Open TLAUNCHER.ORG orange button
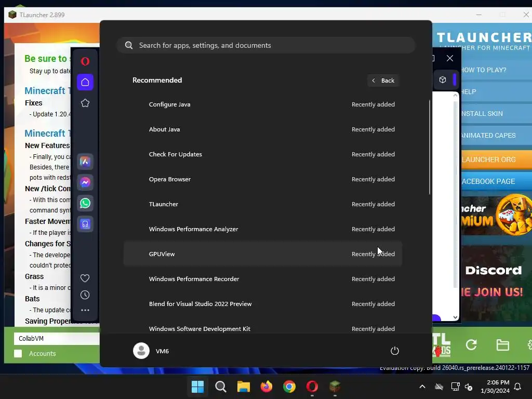Viewport: 532px width, 399px height. pos(496,159)
